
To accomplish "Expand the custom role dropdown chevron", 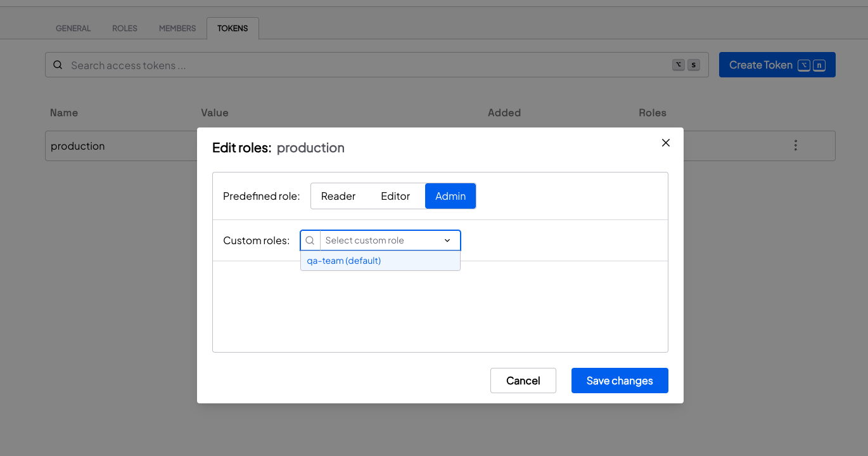I will pyautogui.click(x=447, y=240).
